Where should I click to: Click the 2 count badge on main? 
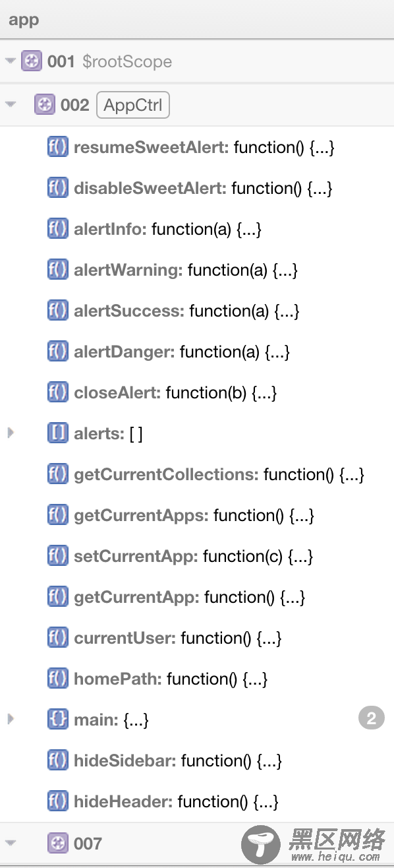372,718
